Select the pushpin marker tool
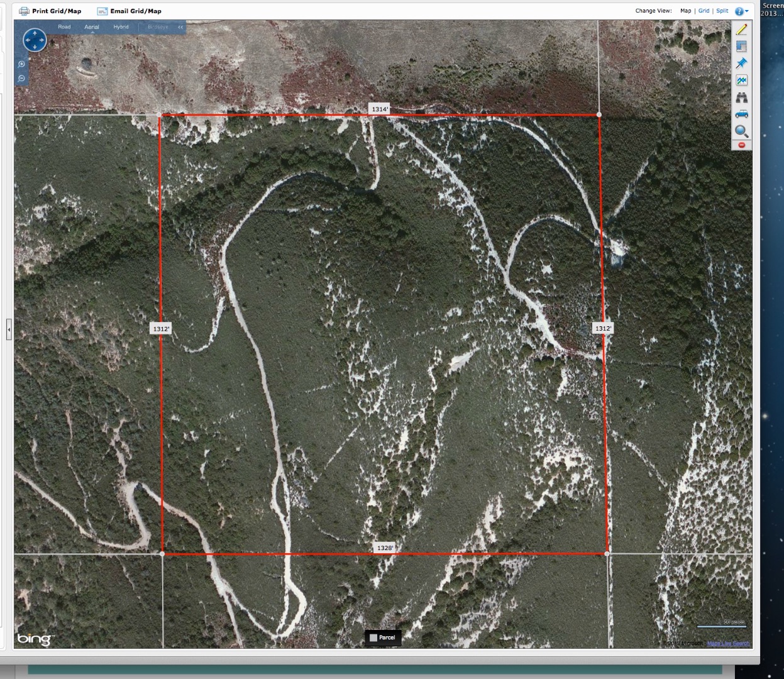This screenshot has height=679, width=784. [x=742, y=62]
